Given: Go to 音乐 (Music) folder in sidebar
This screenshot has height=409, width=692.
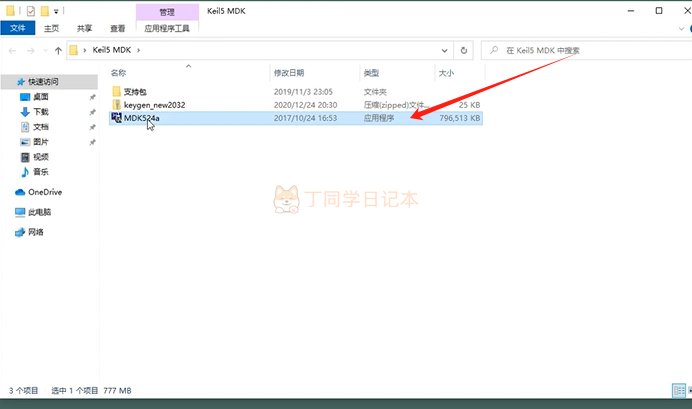Looking at the screenshot, I should [x=41, y=172].
